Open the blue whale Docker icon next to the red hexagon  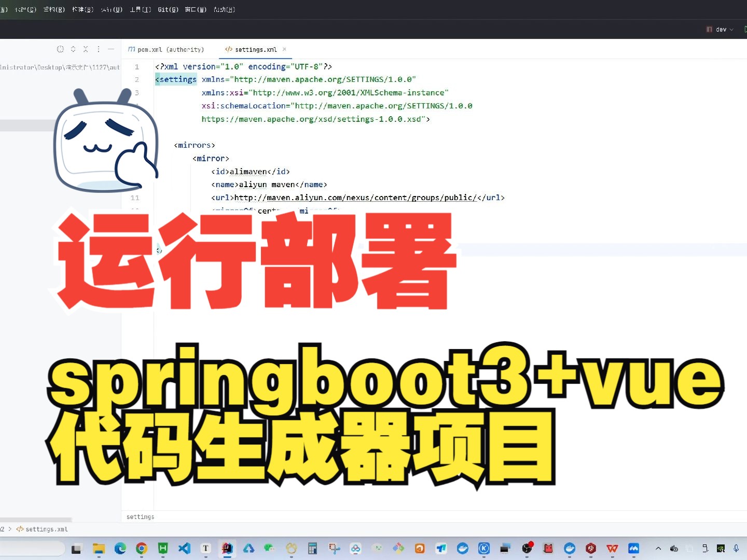(570, 549)
